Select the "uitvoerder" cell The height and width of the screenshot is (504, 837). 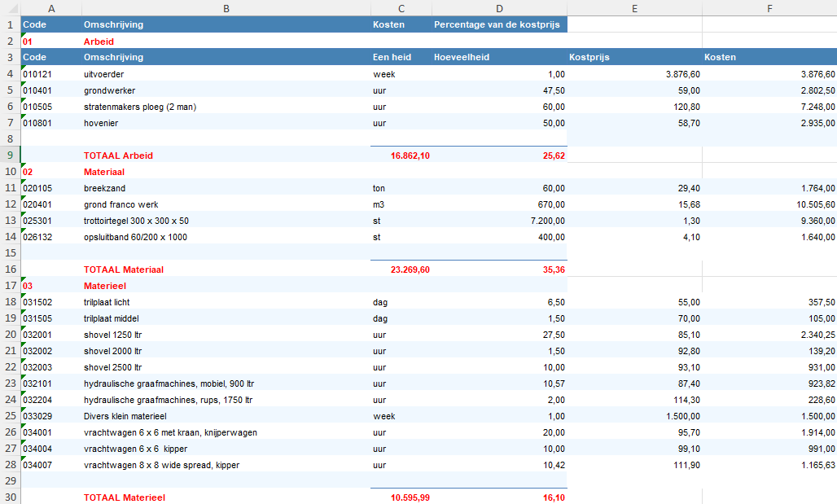pyautogui.click(x=226, y=73)
